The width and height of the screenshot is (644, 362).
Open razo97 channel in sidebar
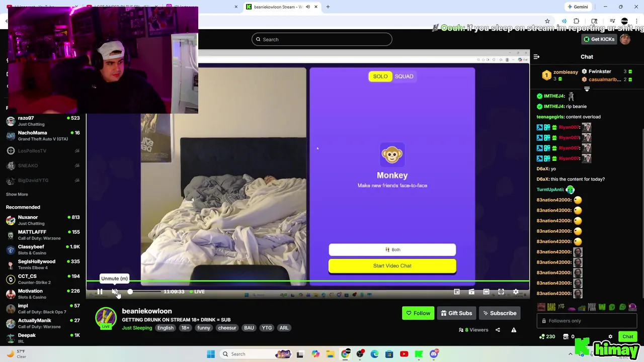[x=43, y=121]
